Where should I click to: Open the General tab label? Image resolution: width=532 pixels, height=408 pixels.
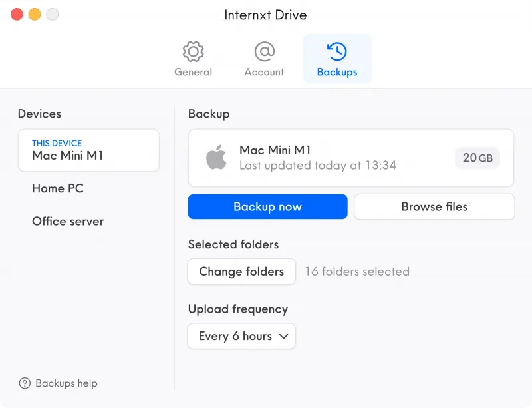(x=193, y=72)
